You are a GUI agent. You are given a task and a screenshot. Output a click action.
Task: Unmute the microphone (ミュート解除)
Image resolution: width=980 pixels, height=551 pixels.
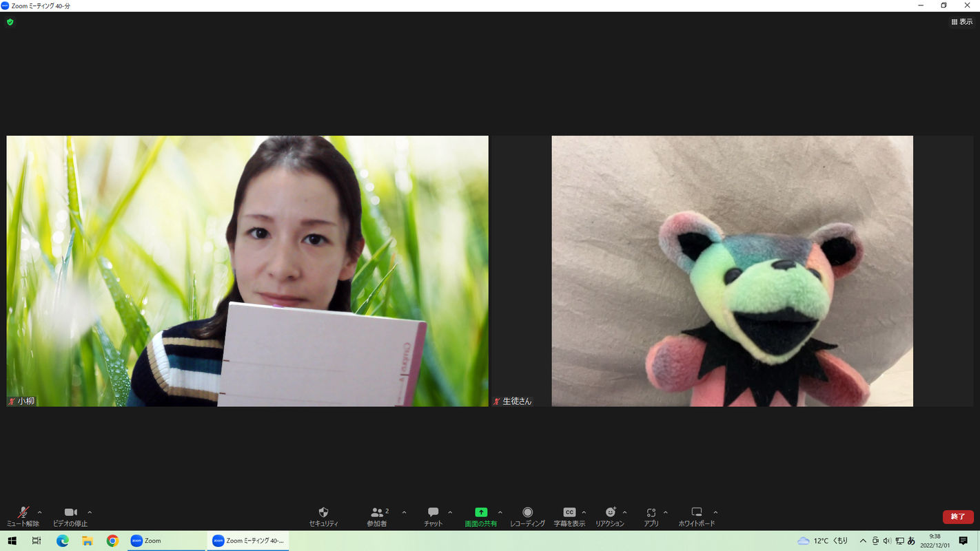pyautogui.click(x=23, y=517)
